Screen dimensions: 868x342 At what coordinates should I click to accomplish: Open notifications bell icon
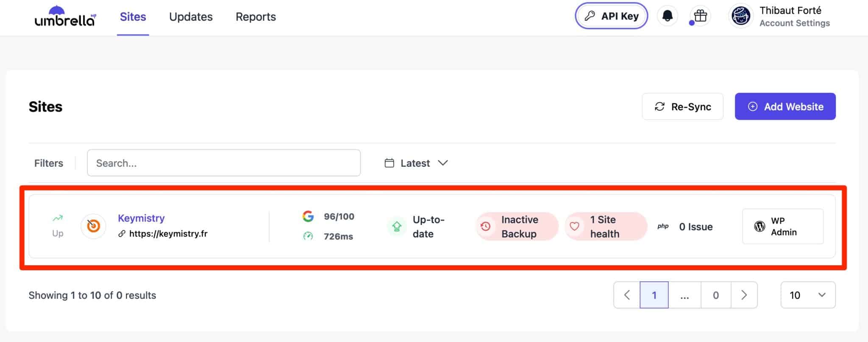667,16
